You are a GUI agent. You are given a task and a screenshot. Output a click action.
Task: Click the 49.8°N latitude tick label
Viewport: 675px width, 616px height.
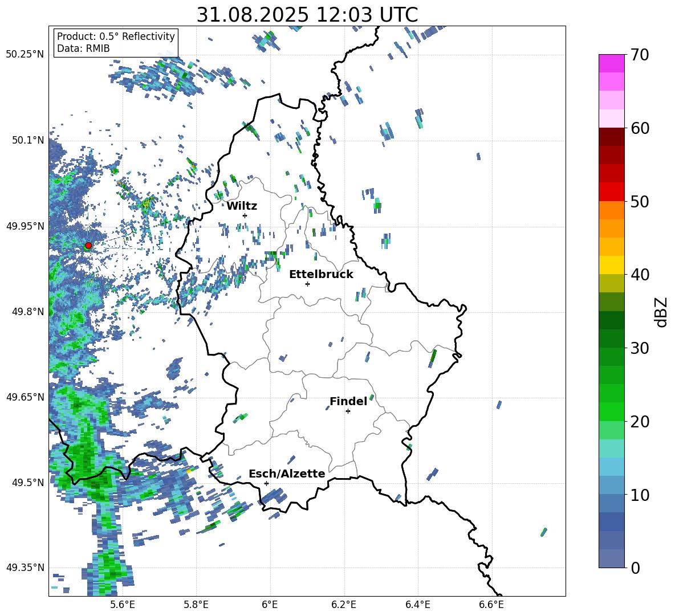click(28, 312)
